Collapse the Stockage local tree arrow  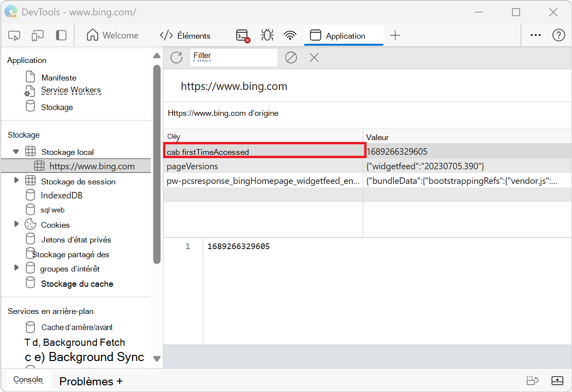(16, 151)
